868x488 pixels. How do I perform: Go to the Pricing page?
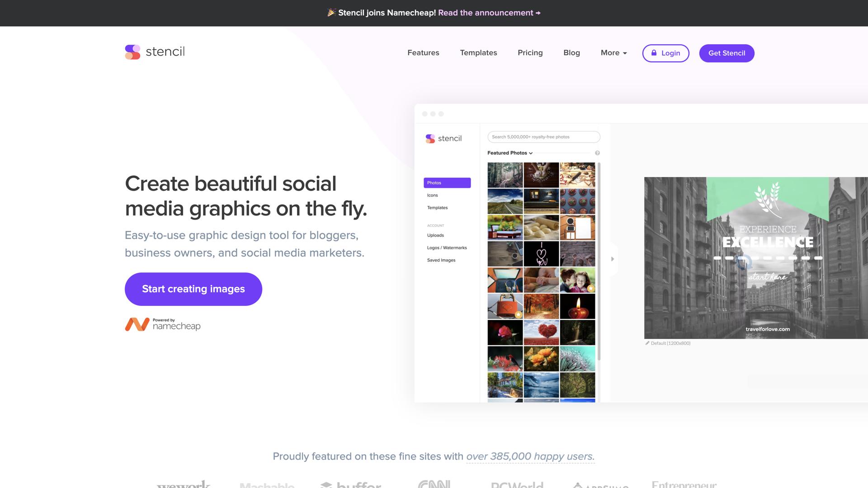click(x=530, y=53)
